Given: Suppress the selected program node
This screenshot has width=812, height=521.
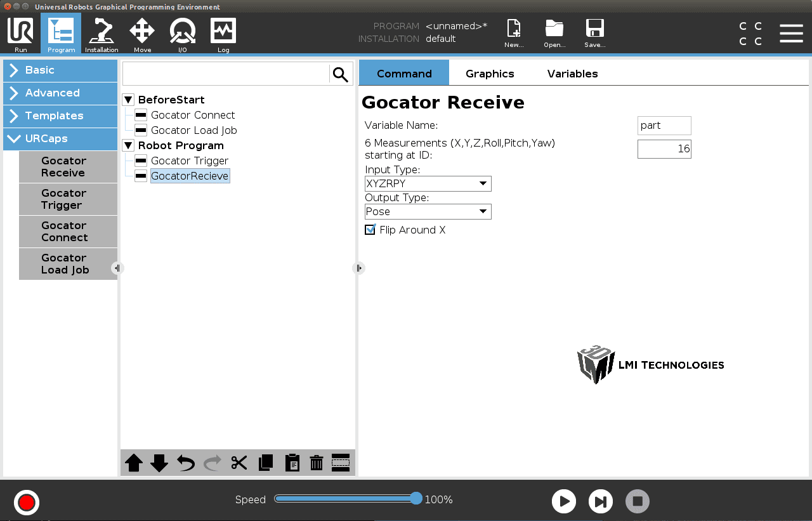Looking at the screenshot, I should [341, 463].
